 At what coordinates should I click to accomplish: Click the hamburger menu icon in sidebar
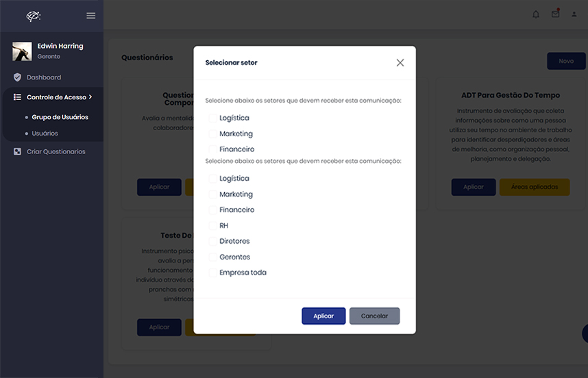pos(91,16)
